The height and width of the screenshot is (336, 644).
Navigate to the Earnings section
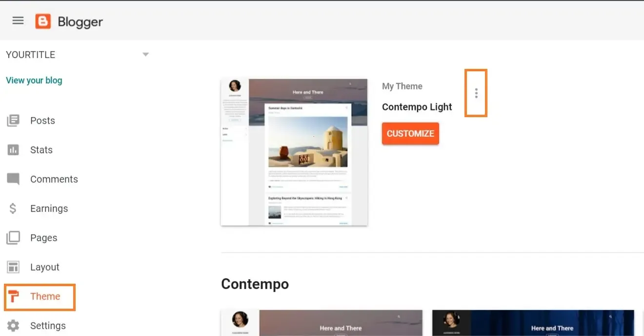[49, 209]
